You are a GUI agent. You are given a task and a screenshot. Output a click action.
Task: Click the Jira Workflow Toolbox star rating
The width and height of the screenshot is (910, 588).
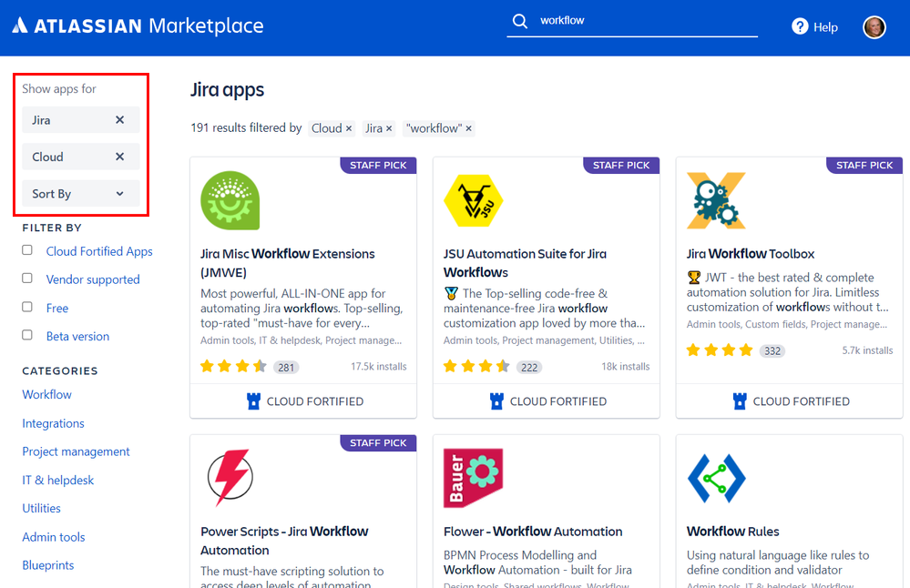click(x=720, y=350)
